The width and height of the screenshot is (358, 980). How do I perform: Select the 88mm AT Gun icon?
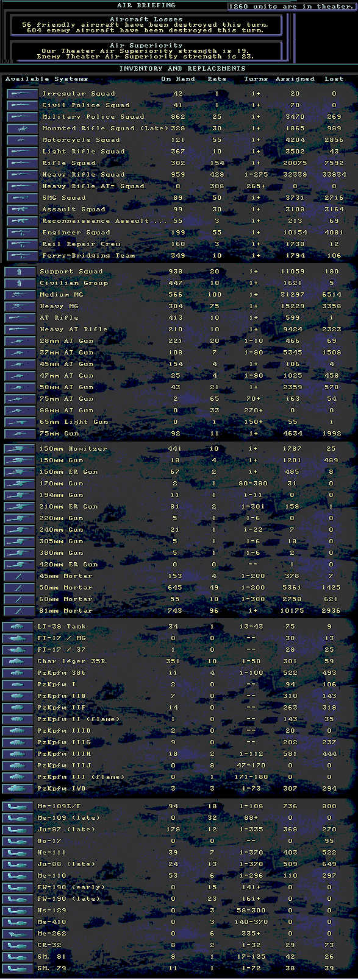[20, 411]
